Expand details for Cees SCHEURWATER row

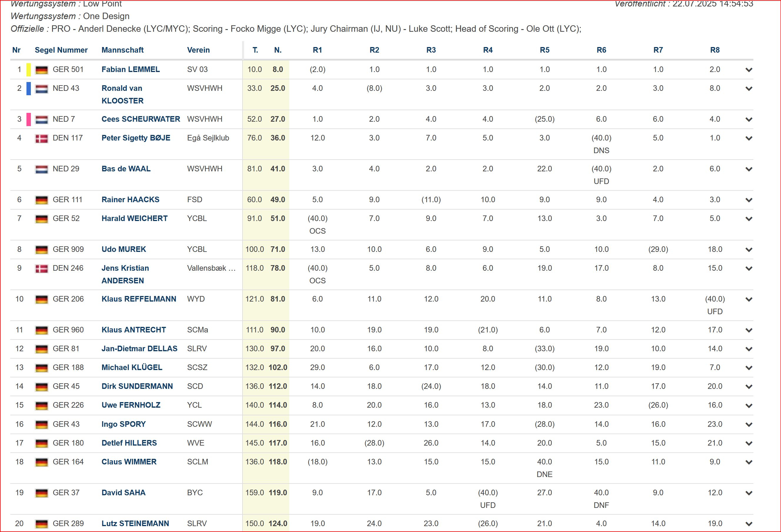click(748, 120)
